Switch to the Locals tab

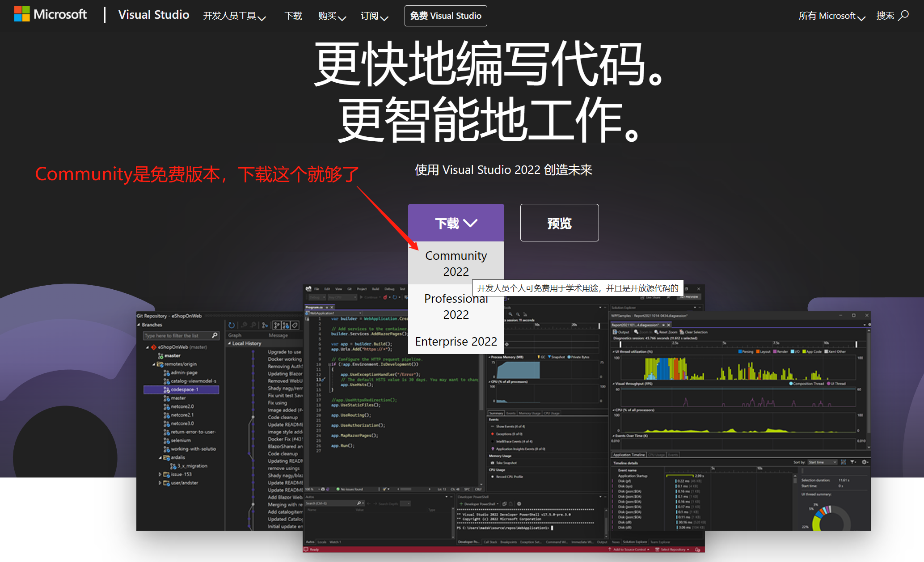[x=322, y=542]
